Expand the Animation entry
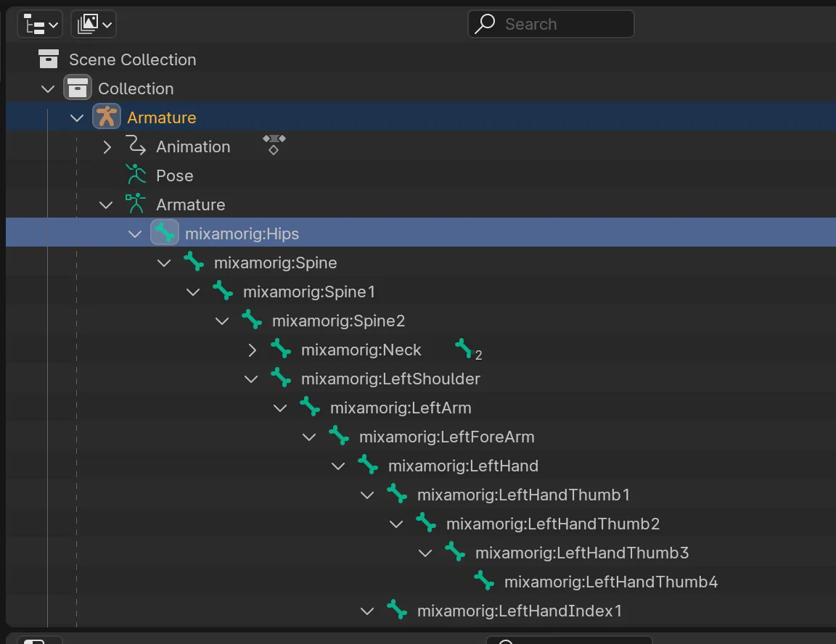 107,146
